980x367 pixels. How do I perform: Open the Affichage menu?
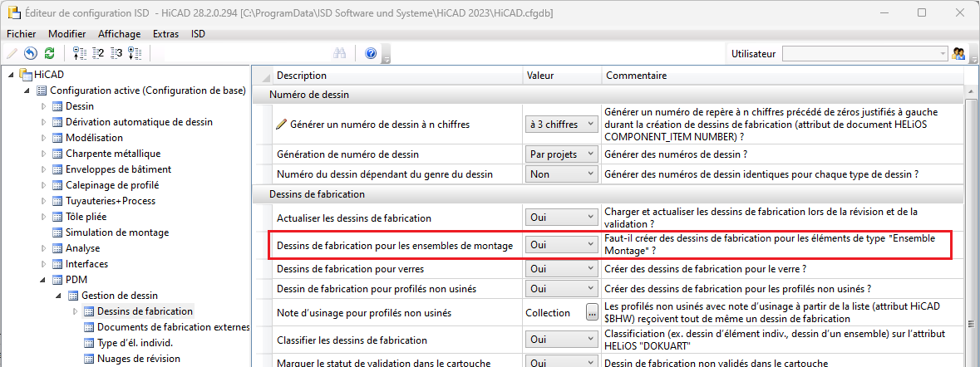pyautogui.click(x=120, y=34)
